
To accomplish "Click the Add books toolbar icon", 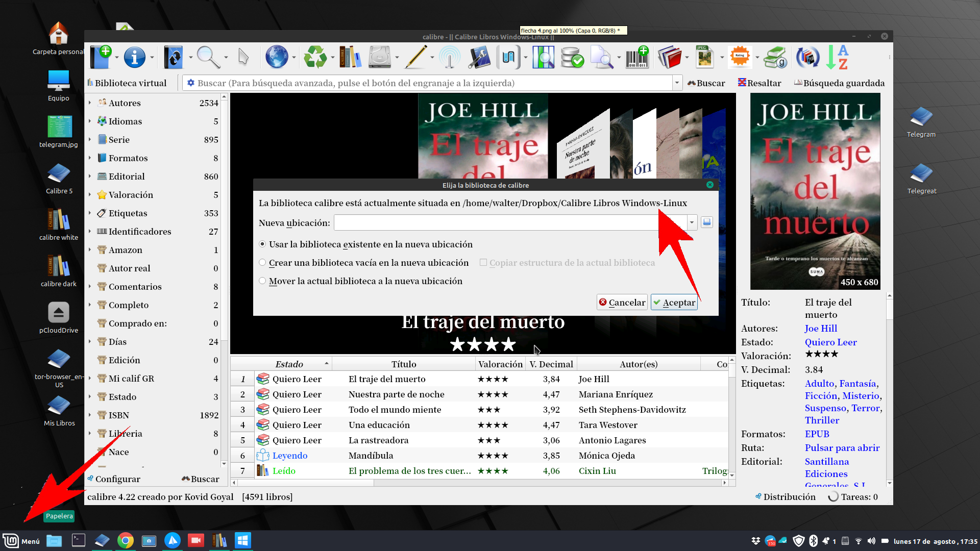I will [x=101, y=57].
